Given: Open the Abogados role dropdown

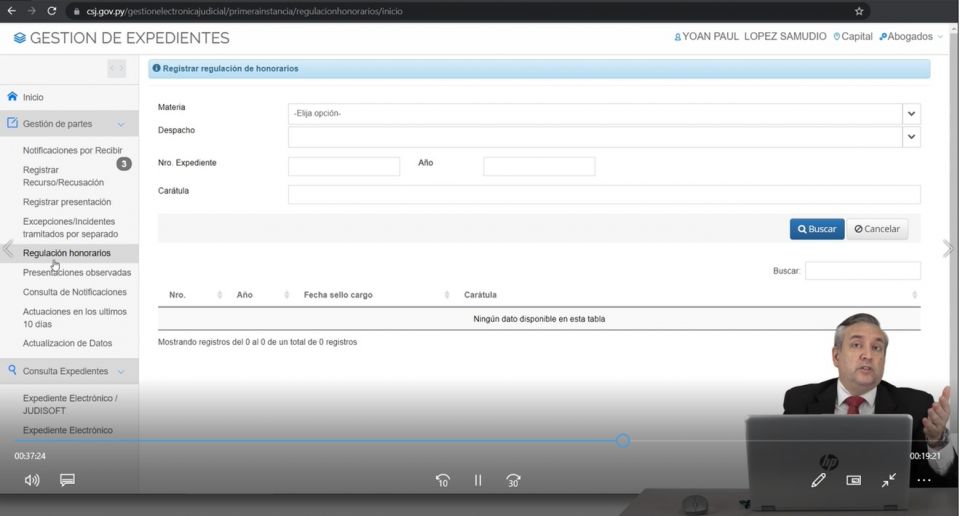Looking at the screenshot, I should tap(910, 37).
